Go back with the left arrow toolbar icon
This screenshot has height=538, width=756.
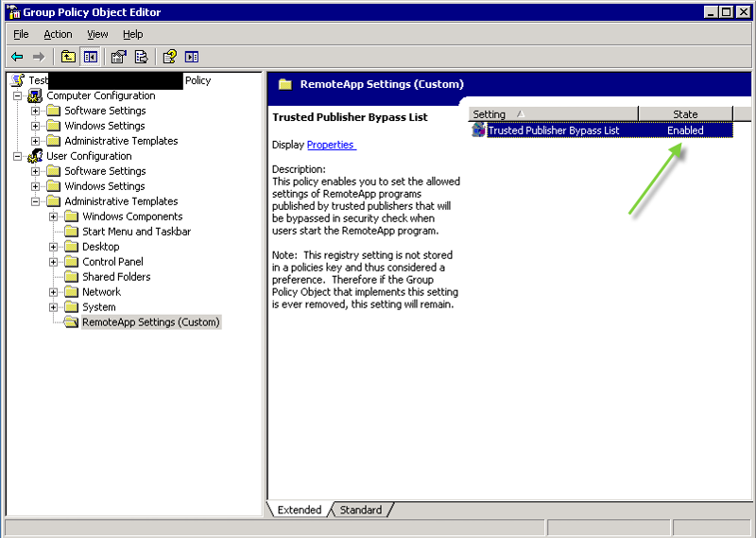pyautogui.click(x=17, y=57)
